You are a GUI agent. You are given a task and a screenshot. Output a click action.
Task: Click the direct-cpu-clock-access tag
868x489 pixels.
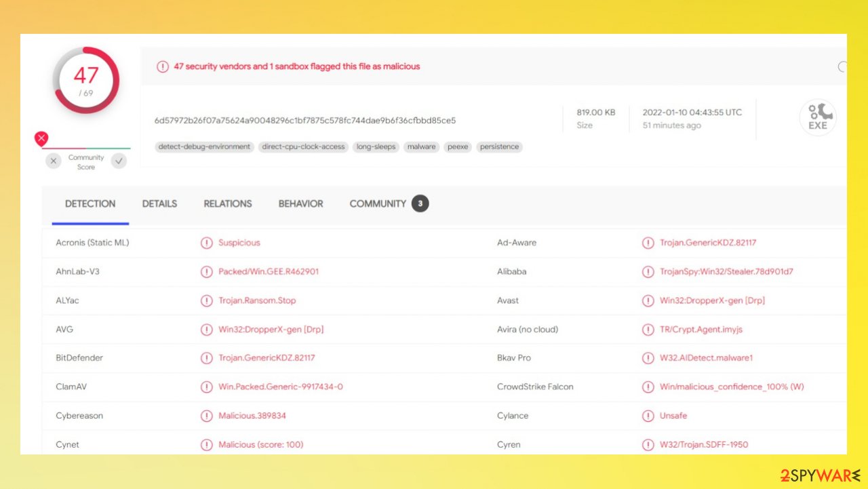pos(303,146)
